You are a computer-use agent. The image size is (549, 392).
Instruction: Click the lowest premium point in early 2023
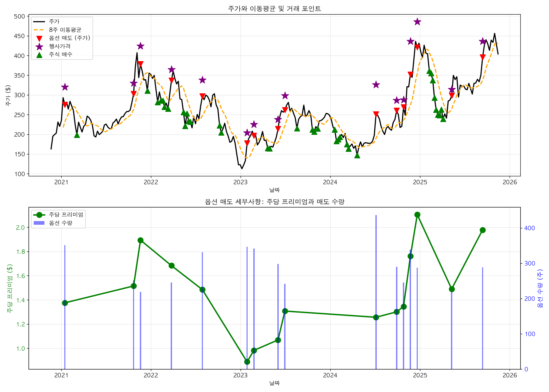247,362
